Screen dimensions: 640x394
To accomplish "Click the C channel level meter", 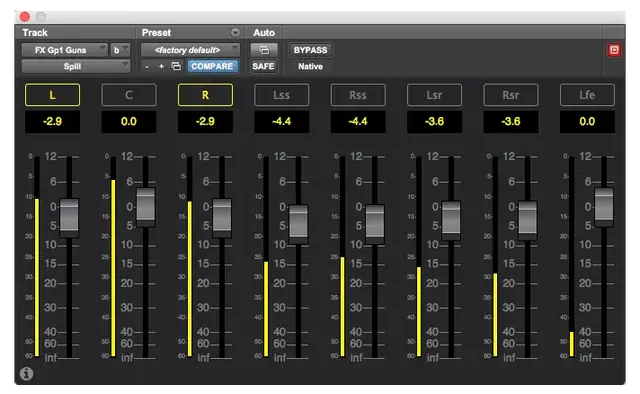I will click(113, 257).
